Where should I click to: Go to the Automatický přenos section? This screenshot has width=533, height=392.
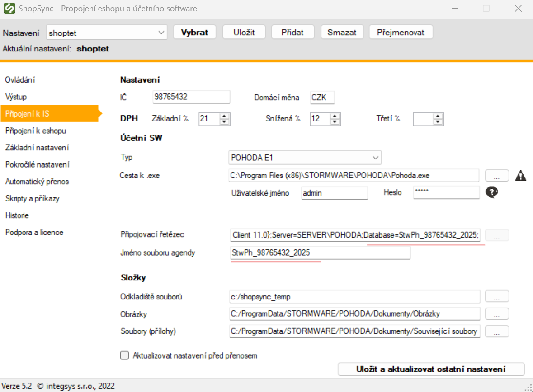click(x=37, y=182)
